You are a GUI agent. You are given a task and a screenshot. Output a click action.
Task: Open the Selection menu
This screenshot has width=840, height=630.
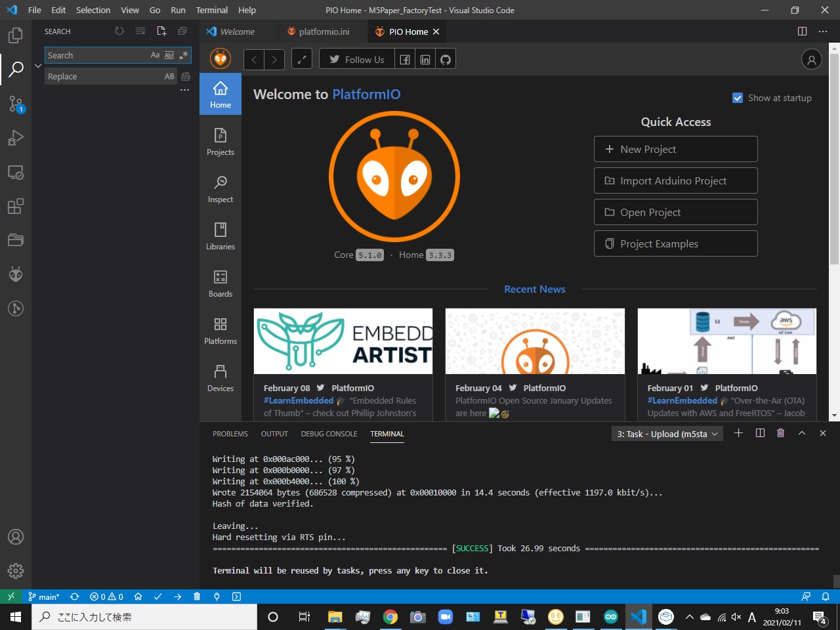point(93,10)
